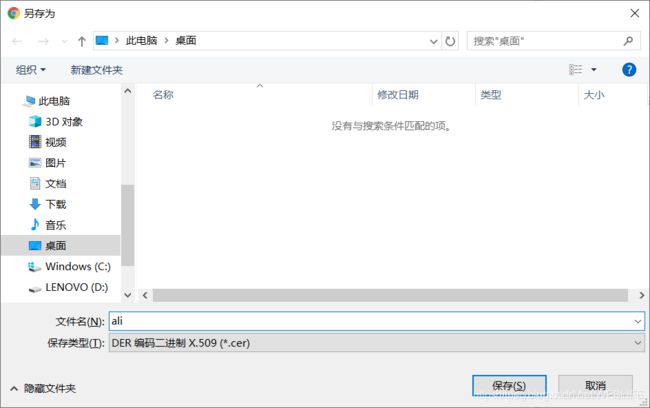
Task: Open Windows (C:) drive in sidebar
Action: 78,266
